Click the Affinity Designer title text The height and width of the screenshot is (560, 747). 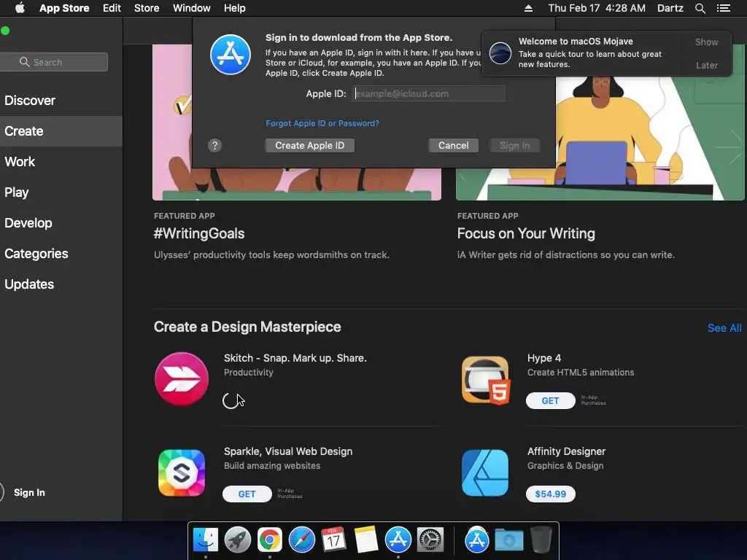(x=566, y=451)
